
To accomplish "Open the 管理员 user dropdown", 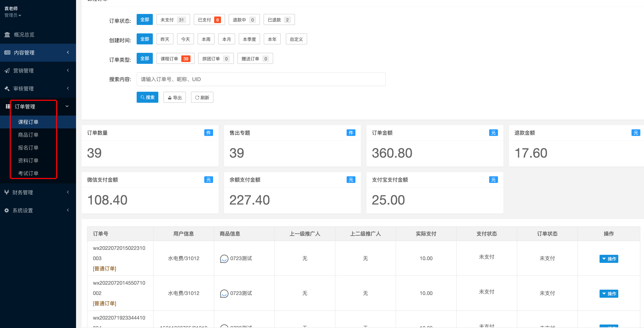I will [13, 15].
